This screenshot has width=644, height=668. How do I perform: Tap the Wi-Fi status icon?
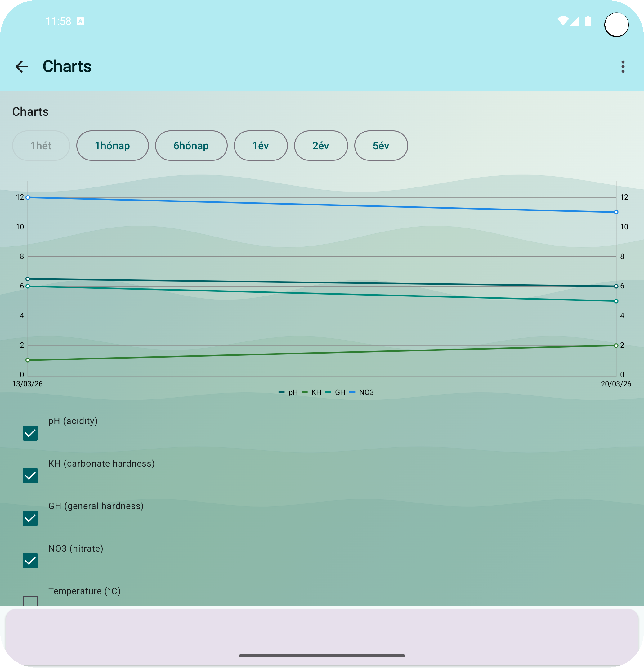point(563,21)
